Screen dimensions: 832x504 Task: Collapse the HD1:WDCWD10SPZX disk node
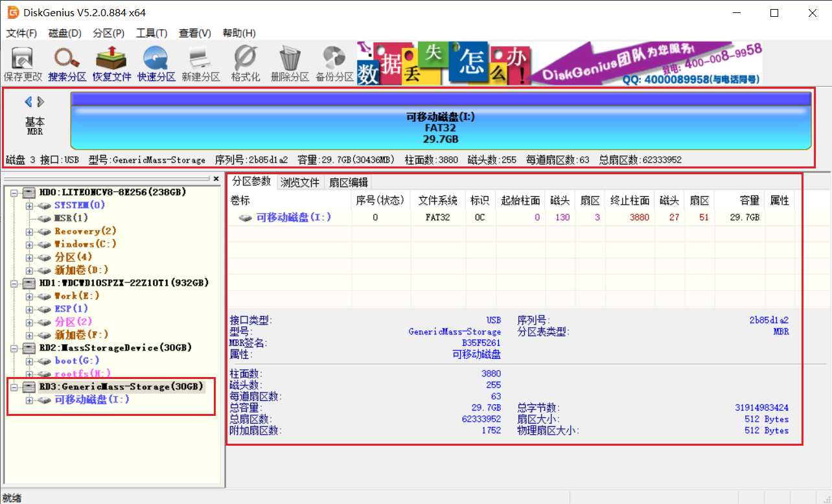pyautogui.click(x=15, y=283)
